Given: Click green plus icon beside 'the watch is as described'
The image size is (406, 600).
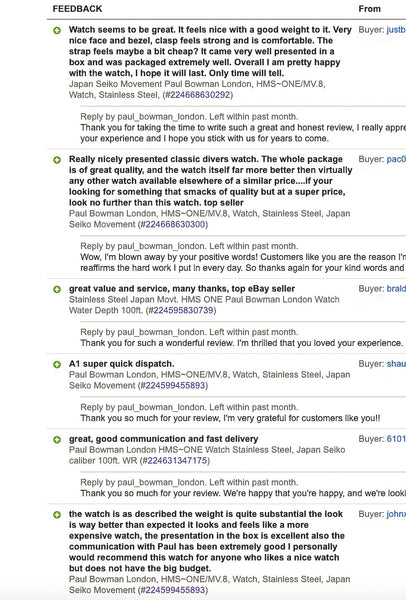Looking at the screenshot, I should (x=57, y=515).
